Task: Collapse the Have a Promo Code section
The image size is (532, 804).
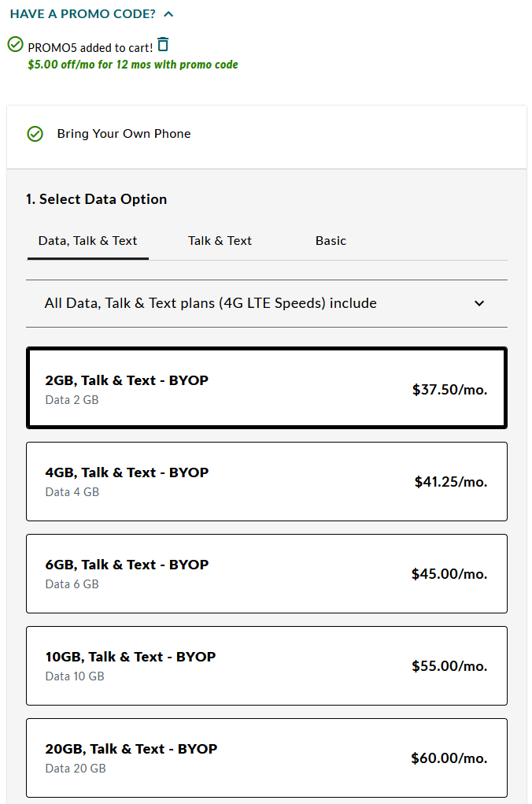Action: (168, 14)
